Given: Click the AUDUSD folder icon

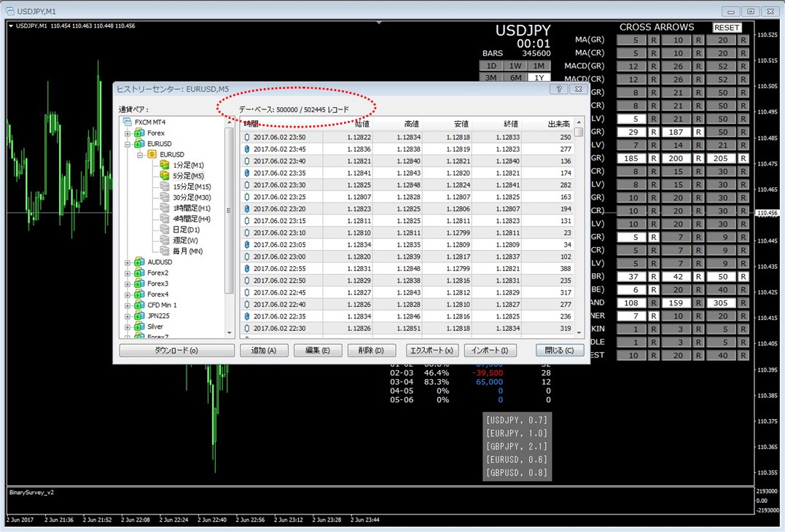Looking at the screenshot, I should point(140,262).
